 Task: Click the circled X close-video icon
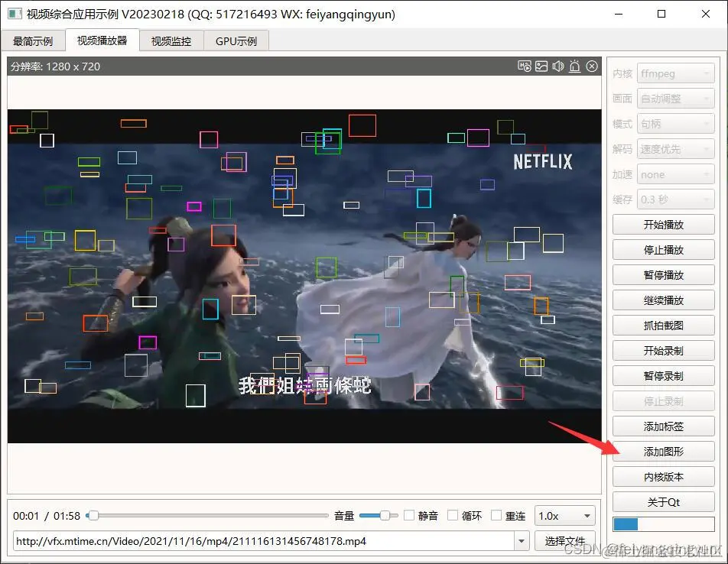click(592, 66)
